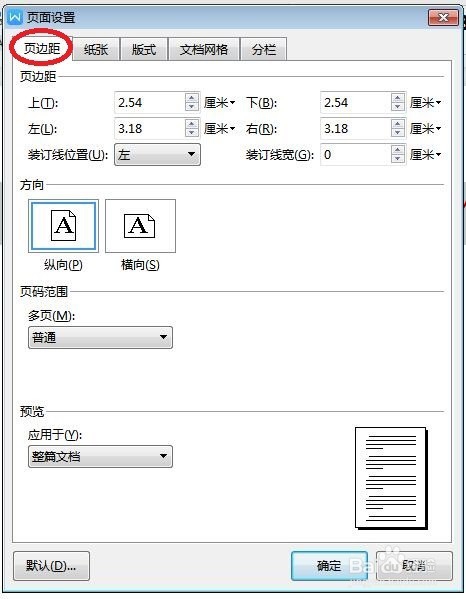This screenshot has width=466, height=599.
Task: Open the unit dropdown for 上(T) margin
Action: coord(219,102)
